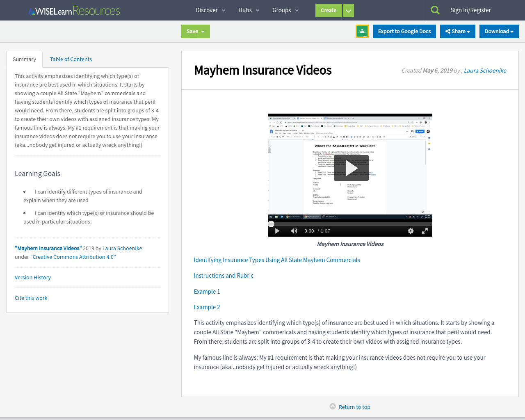Enter fullscreen video mode

coord(424,231)
